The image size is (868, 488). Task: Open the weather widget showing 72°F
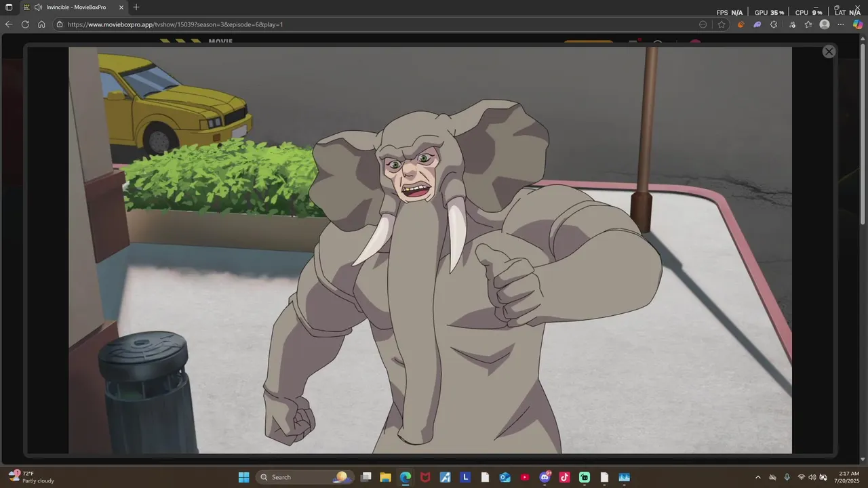[32, 477]
